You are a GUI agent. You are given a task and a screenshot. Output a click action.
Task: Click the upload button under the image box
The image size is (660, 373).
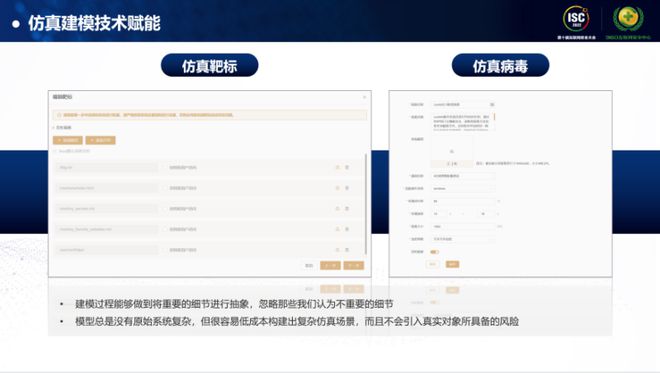[452, 163]
